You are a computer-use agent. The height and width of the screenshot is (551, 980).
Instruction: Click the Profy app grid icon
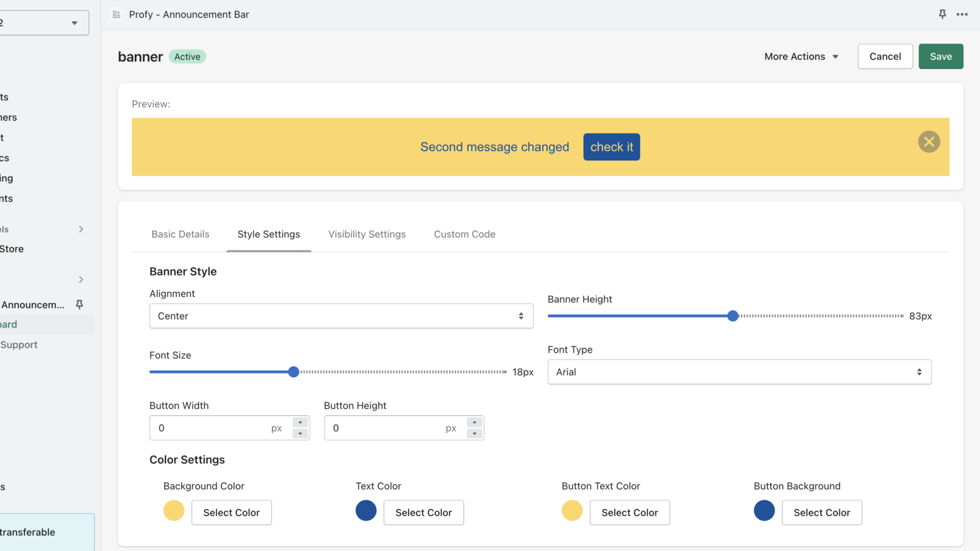(116, 14)
